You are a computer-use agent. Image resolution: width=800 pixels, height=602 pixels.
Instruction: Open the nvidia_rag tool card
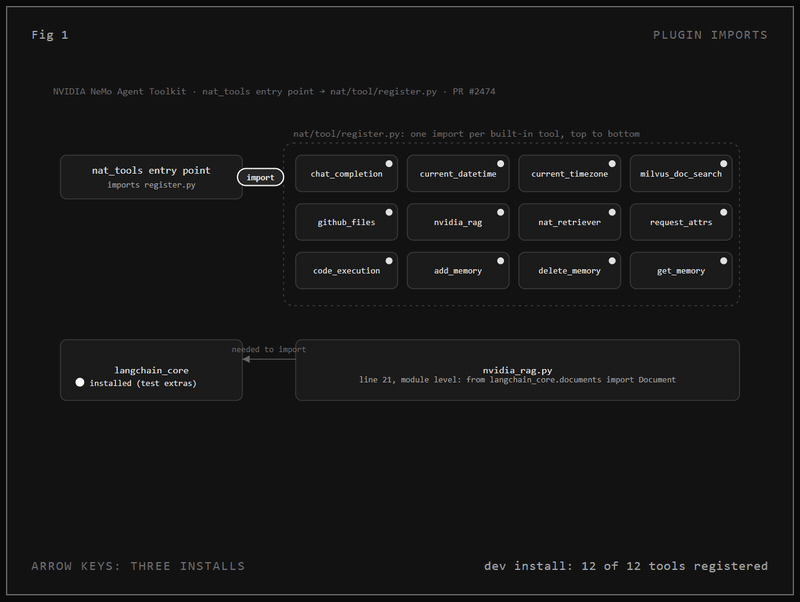[x=458, y=222]
